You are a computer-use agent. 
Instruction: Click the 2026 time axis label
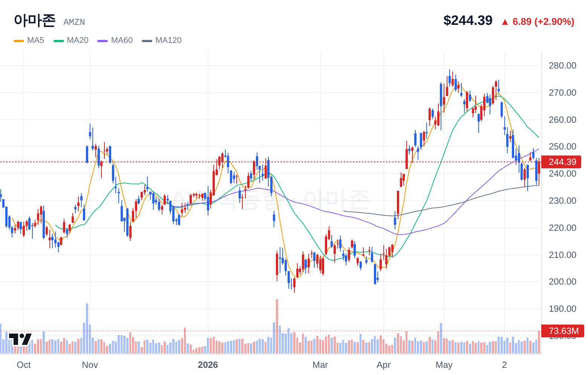point(208,365)
